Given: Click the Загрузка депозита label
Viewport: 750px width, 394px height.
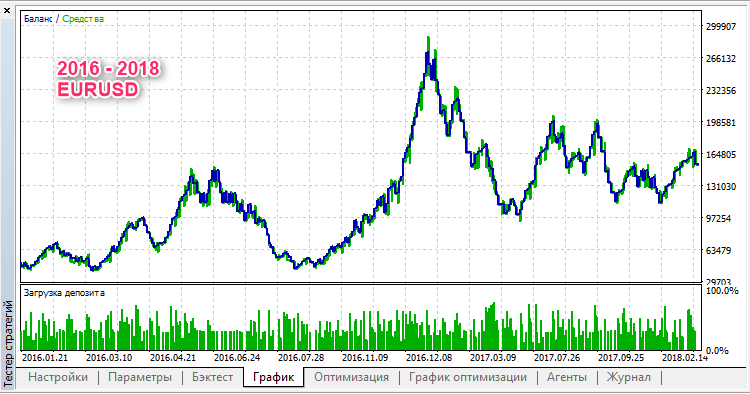Looking at the screenshot, I should (x=64, y=293).
